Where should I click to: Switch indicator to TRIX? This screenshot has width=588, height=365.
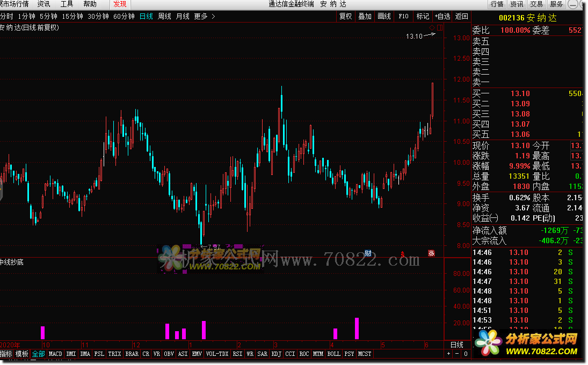coord(115,354)
